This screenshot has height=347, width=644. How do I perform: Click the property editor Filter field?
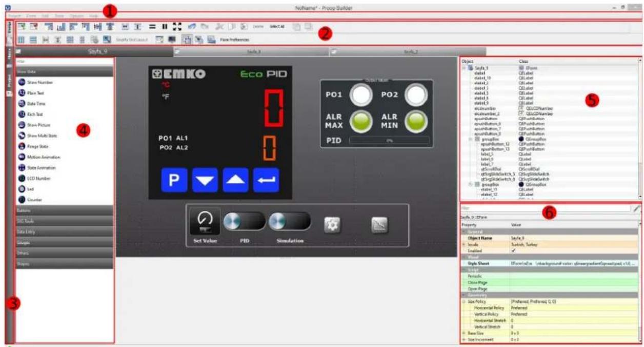546,209
